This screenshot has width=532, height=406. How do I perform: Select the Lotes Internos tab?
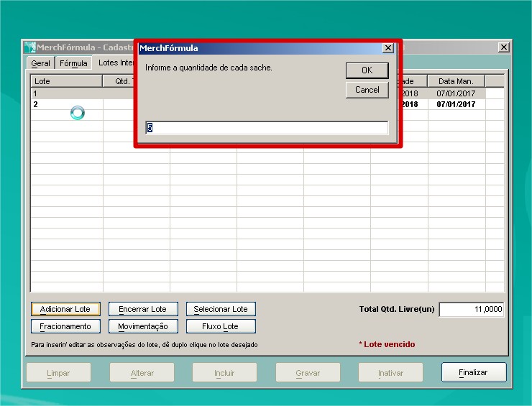click(115, 63)
